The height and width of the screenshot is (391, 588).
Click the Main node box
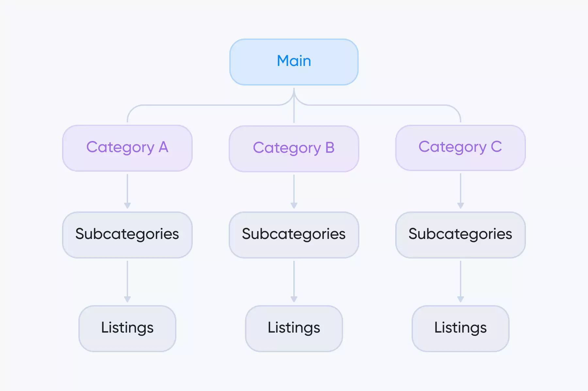tap(294, 62)
